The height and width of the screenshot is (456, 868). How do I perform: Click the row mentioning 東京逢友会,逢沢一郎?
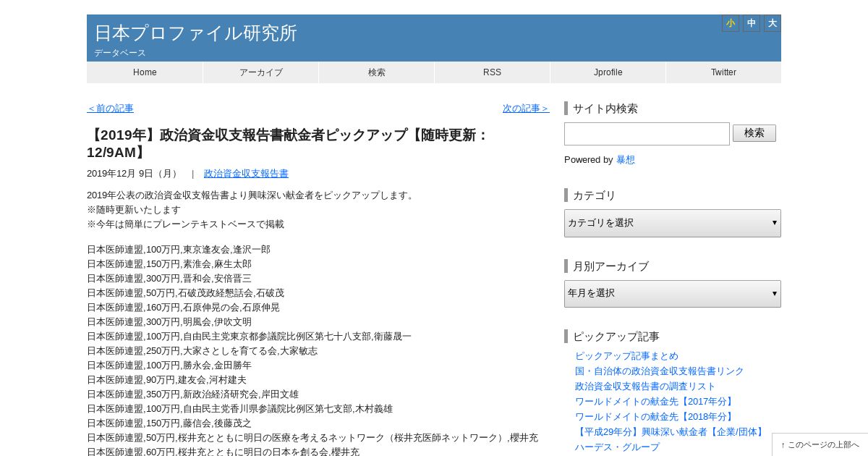(x=179, y=250)
